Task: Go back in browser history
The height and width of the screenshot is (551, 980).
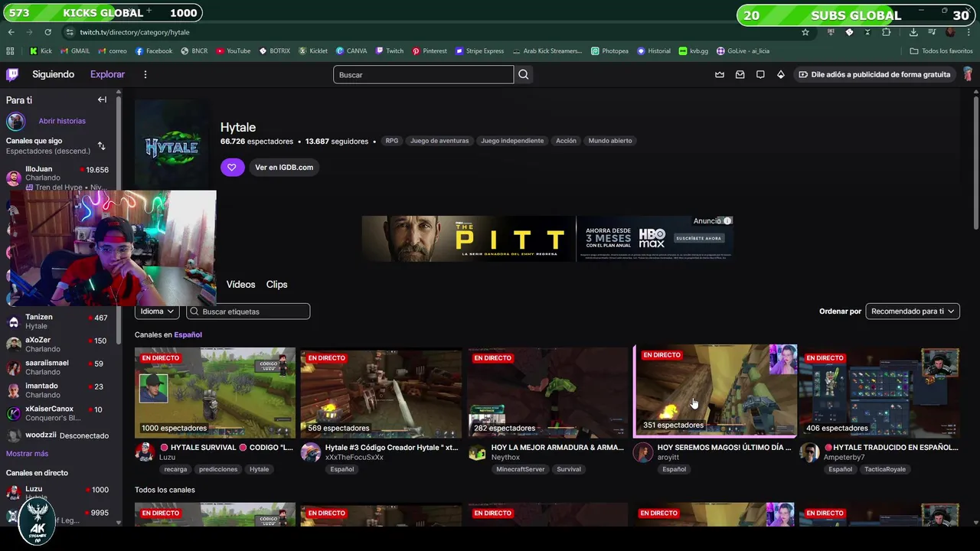Action: point(11,32)
